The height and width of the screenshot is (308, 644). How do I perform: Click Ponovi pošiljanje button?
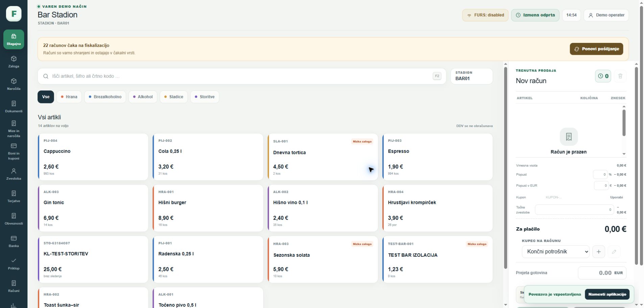pyautogui.click(x=597, y=49)
